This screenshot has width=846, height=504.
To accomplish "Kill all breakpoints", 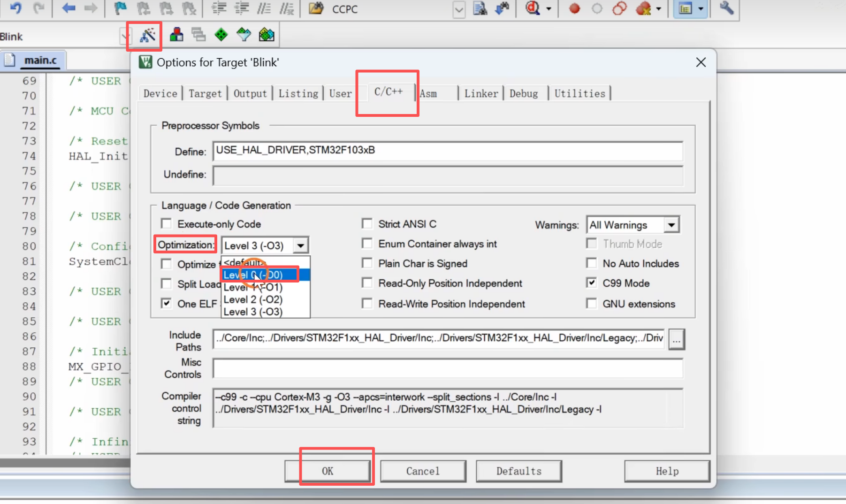I will click(643, 8).
